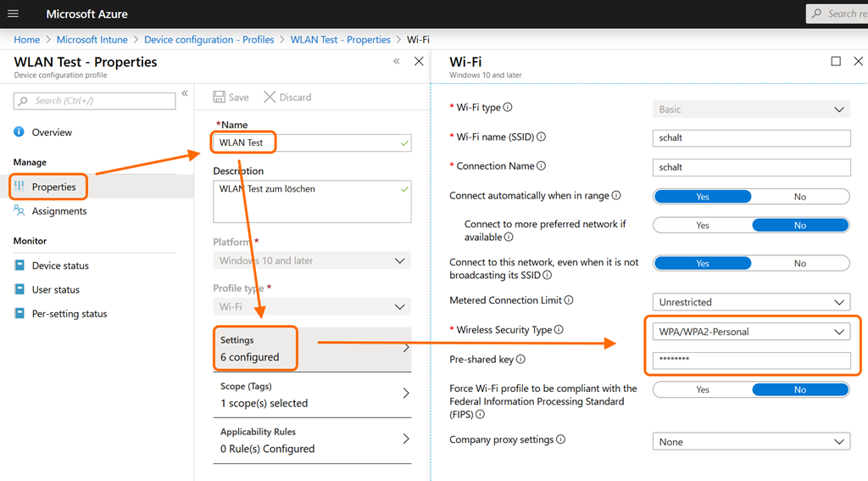Screen dimensions: 868x481
Task: Set Connect automatically when in range to No
Action: point(799,196)
